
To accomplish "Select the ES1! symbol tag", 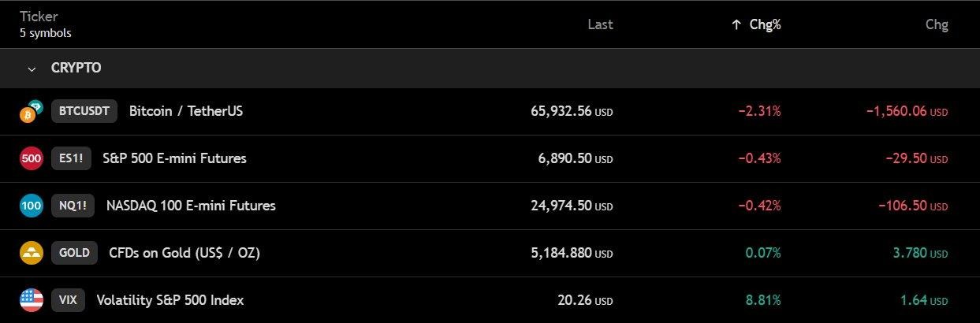I will [71, 158].
